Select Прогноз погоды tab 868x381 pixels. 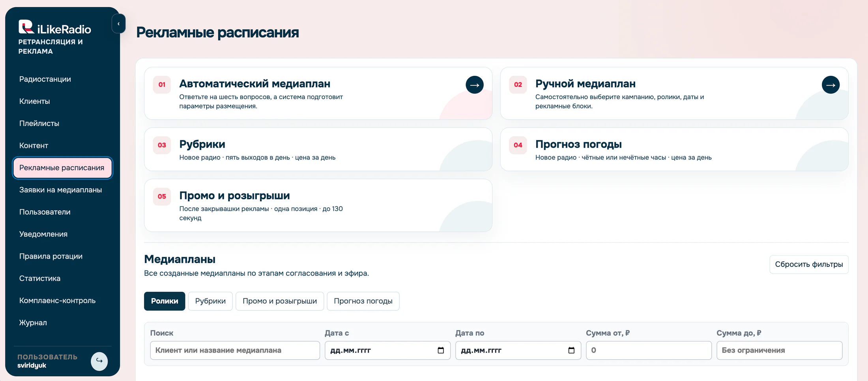pyautogui.click(x=363, y=301)
